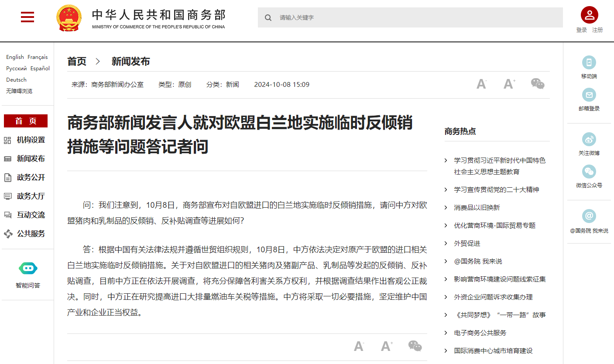Click the search magnifier icon
614x364 pixels.
pyautogui.click(x=268, y=17)
